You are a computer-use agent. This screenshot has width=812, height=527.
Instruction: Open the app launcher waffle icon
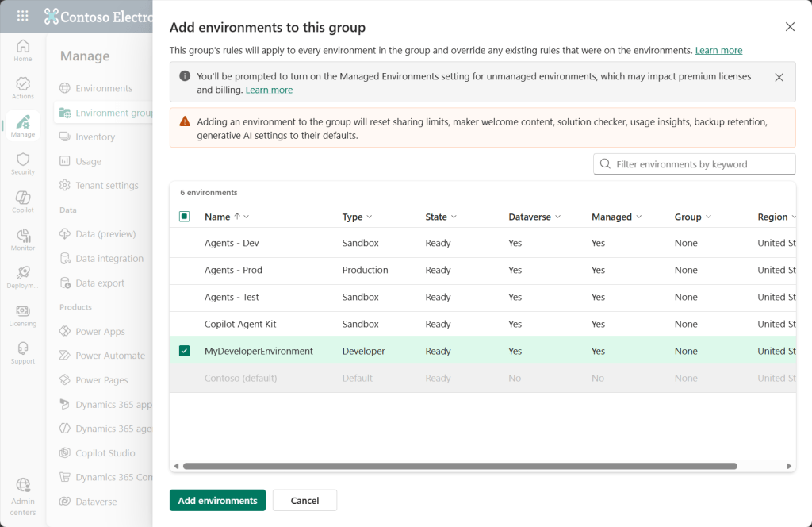point(23,16)
